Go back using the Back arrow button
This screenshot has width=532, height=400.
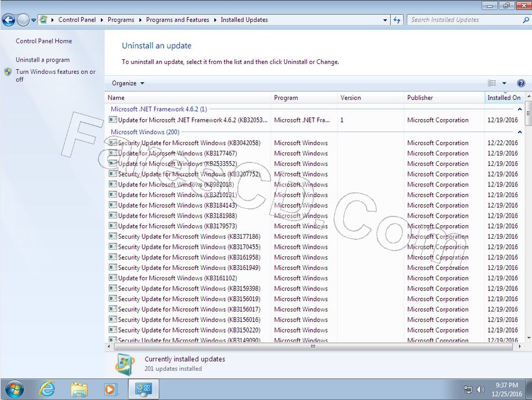click(x=8, y=20)
